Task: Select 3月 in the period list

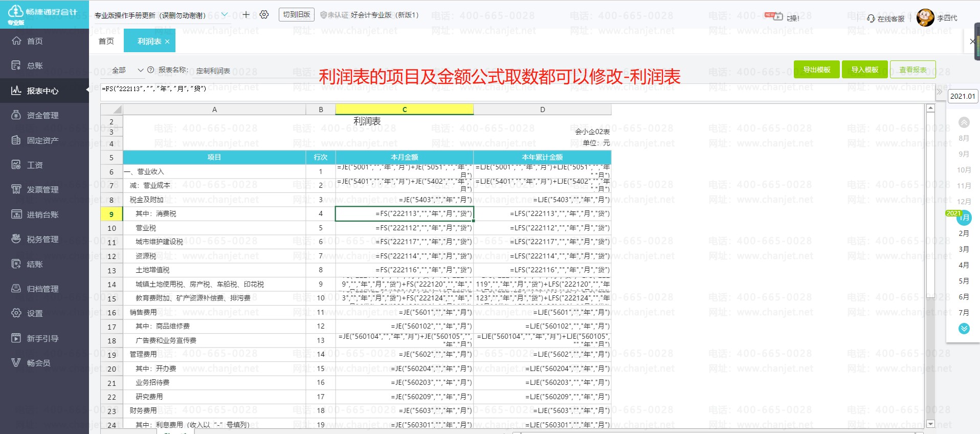Action: pyautogui.click(x=964, y=249)
